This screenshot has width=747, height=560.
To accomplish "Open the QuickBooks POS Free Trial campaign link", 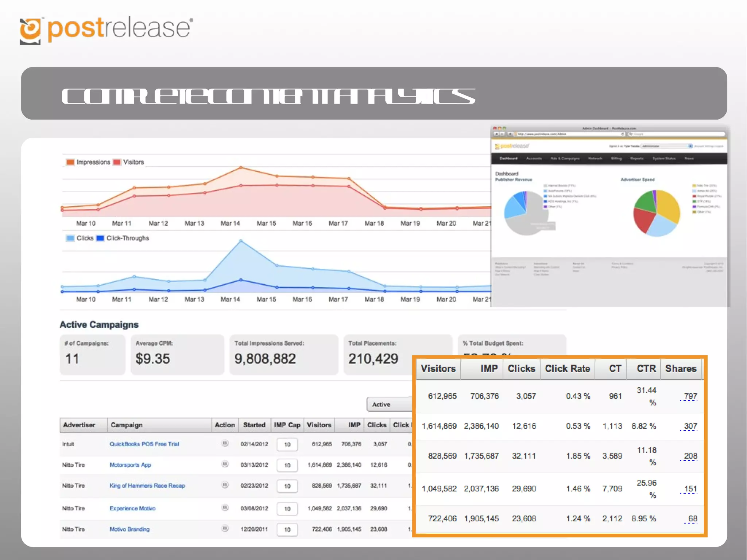I will pyautogui.click(x=144, y=444).
